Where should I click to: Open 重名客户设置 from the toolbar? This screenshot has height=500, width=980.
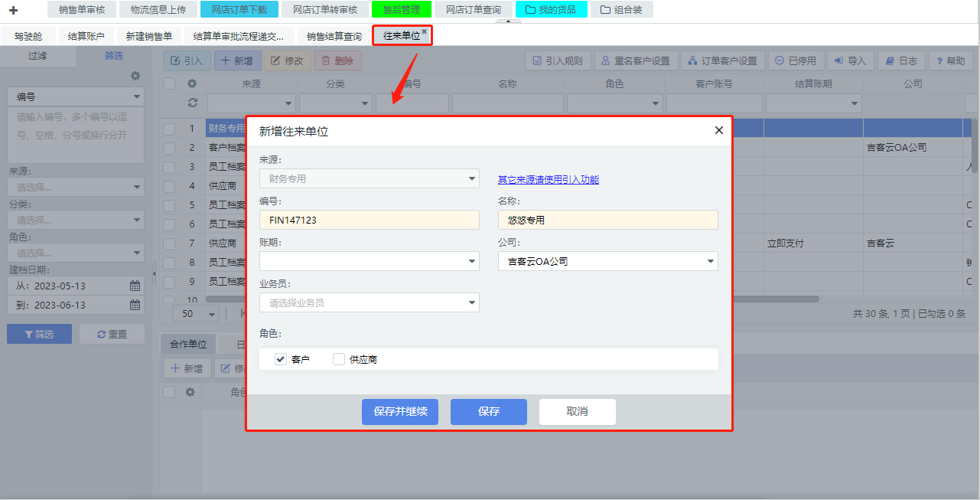tap(637, 61)
